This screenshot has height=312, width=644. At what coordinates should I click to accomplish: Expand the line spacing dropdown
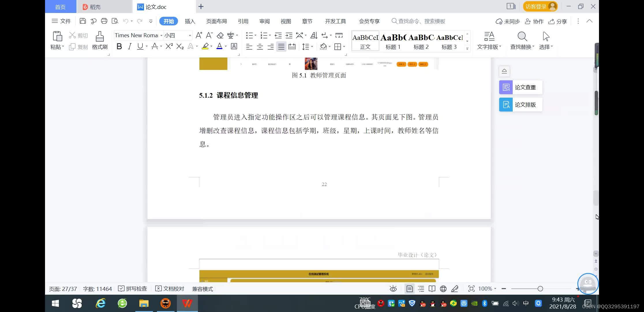click(312, 47)
